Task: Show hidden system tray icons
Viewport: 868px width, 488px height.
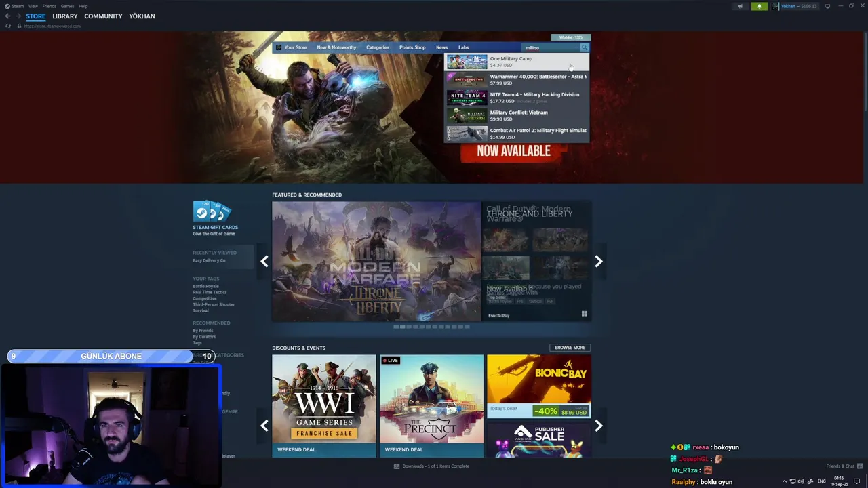Action: click(785, 481)
